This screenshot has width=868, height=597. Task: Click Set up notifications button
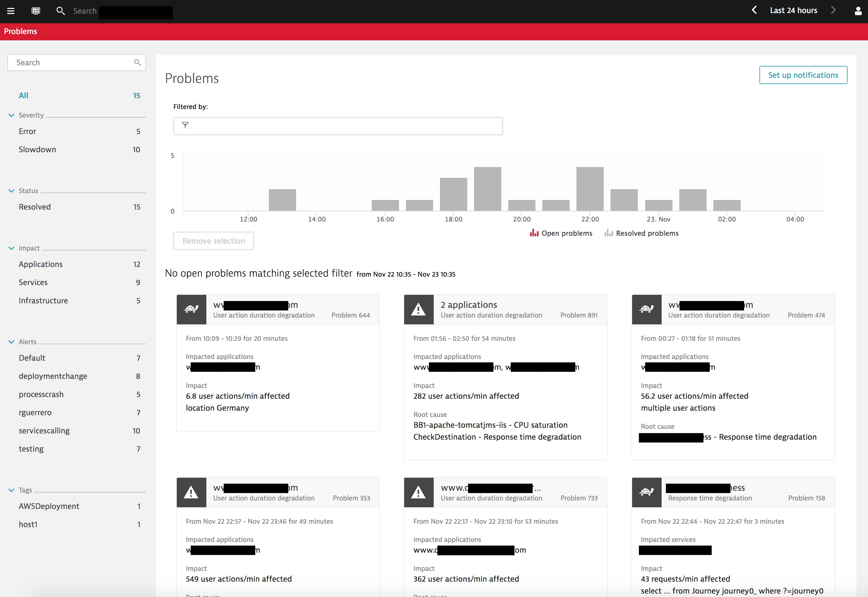[x=803, y=75]
